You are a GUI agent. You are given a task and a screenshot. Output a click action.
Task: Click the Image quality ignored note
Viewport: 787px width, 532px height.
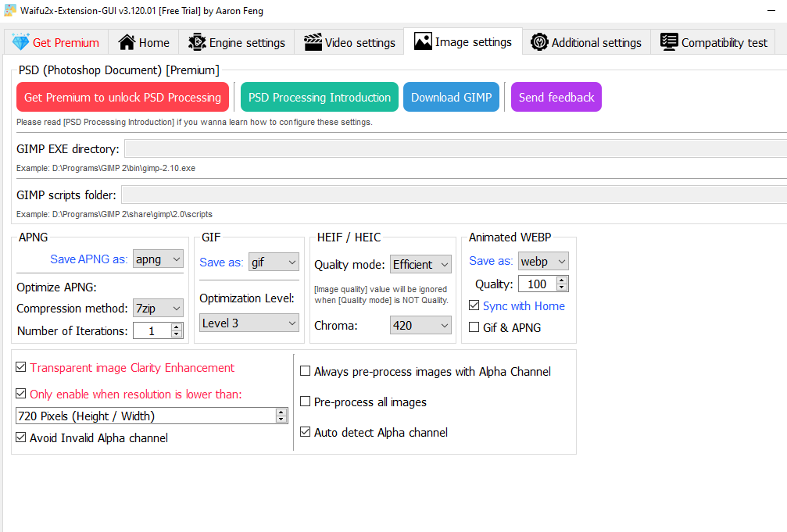[381, 295]
